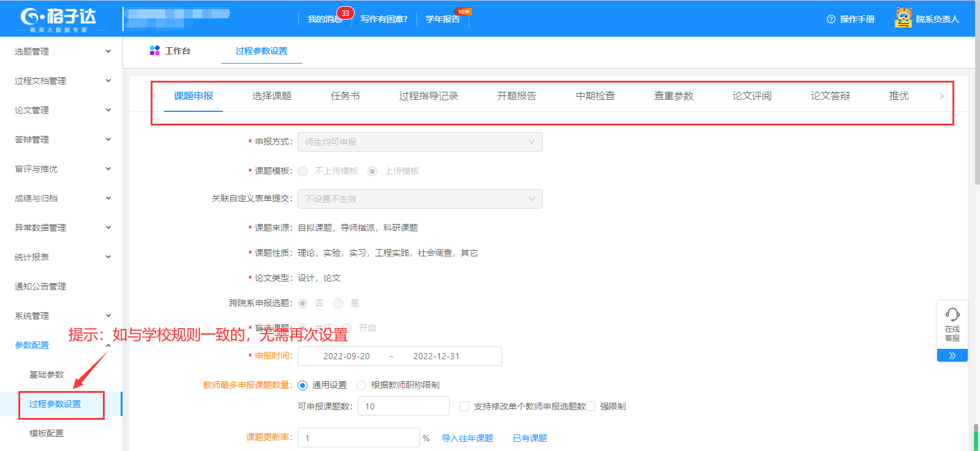The height and width of the screenshot is (451, 980).
Task: Open the 我的消息 notification badge
Action: (345, 13)
